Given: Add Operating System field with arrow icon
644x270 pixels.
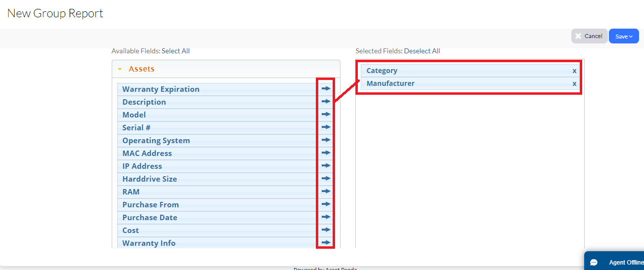Looking at the screenshot, I should click(326, 140).
